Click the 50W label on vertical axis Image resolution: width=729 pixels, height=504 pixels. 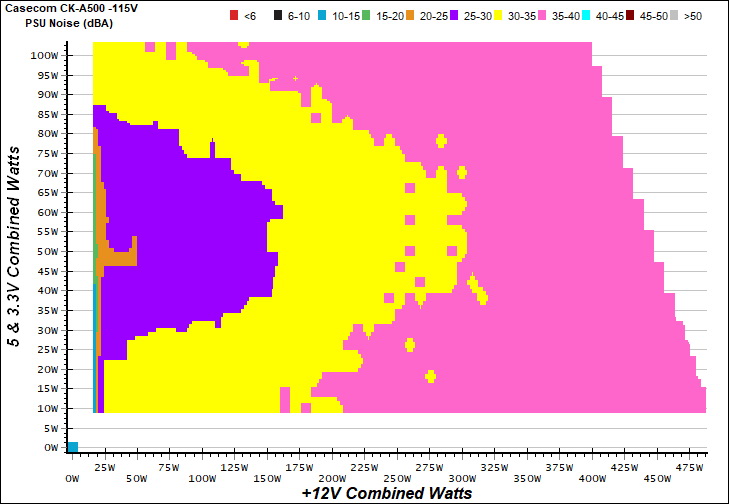coord(44,252)
